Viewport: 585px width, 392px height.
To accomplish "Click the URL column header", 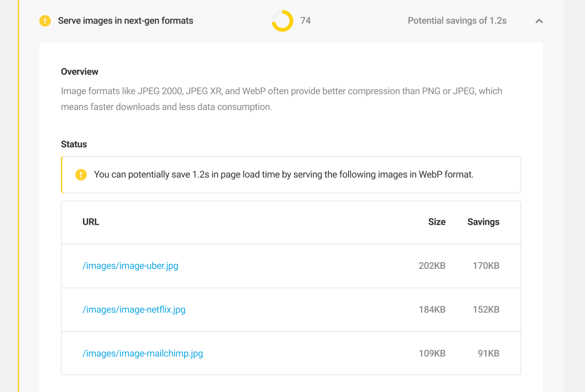I will click(x=91, y=222).
